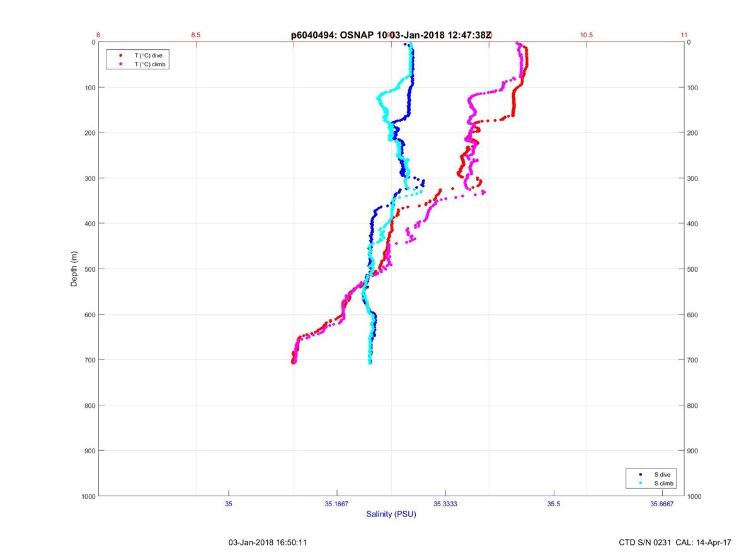
Task: Click "100" on the left depth axis
Action: pos(89,88)
